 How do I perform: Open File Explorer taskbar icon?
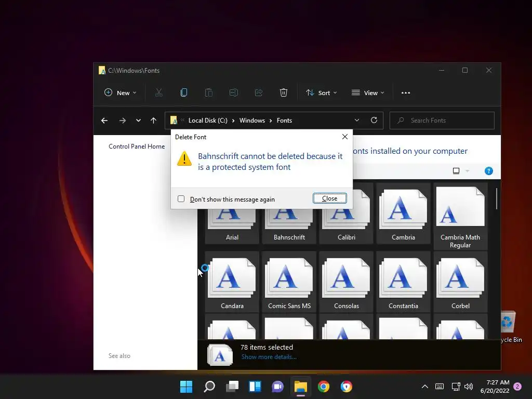point(301,387)
